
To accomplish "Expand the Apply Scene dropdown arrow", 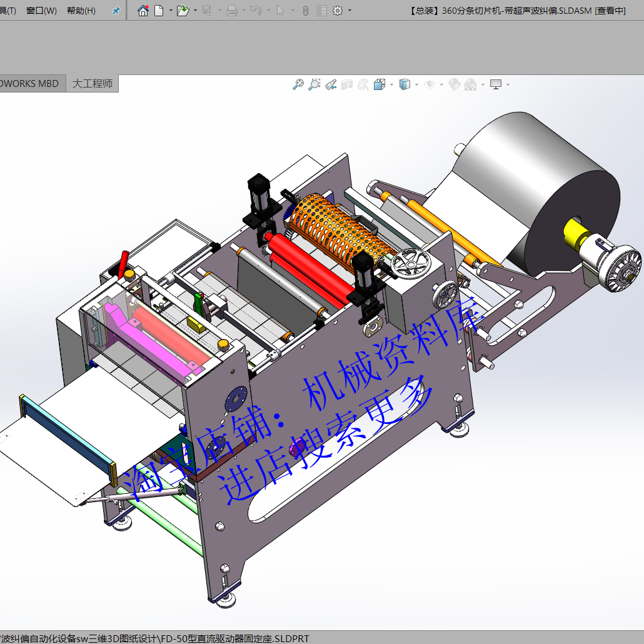I will pos(483,84).
